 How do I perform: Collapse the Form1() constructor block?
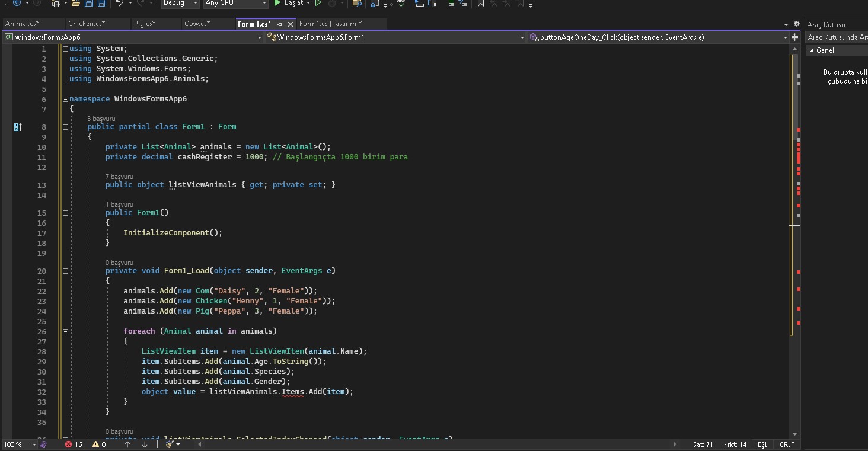[x=65, y=213]
